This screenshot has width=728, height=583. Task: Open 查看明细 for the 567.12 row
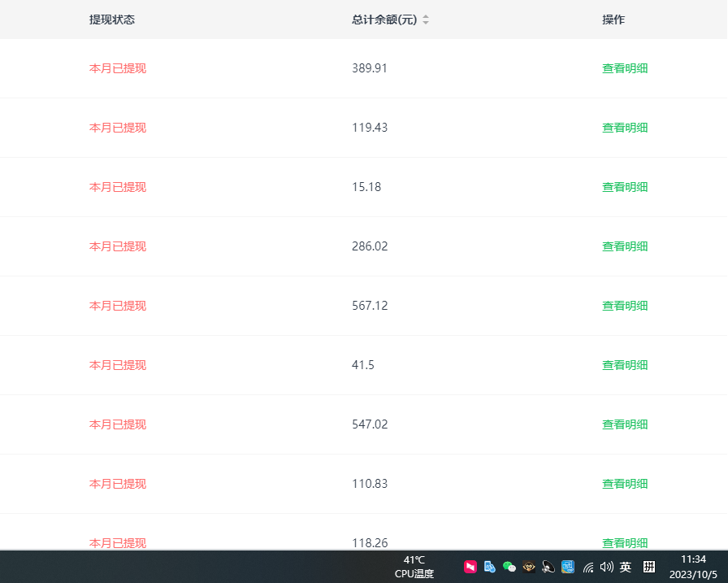(625, 306)
